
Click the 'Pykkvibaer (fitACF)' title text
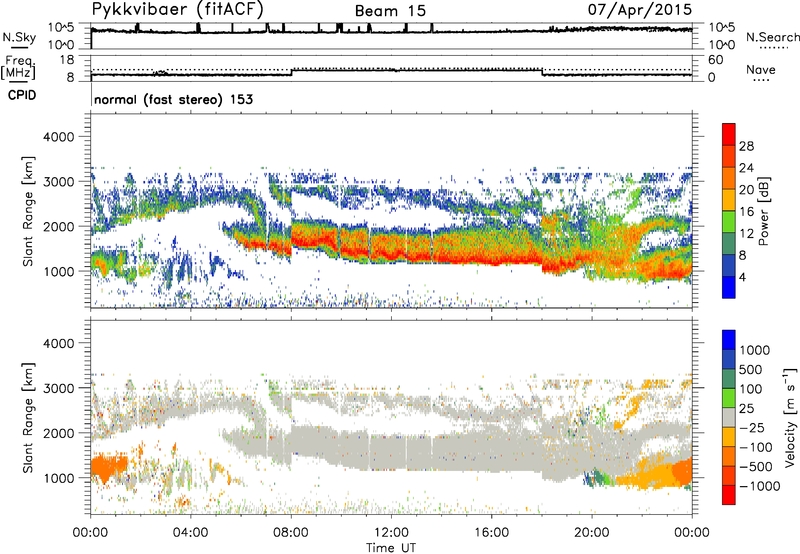(177, 9)
